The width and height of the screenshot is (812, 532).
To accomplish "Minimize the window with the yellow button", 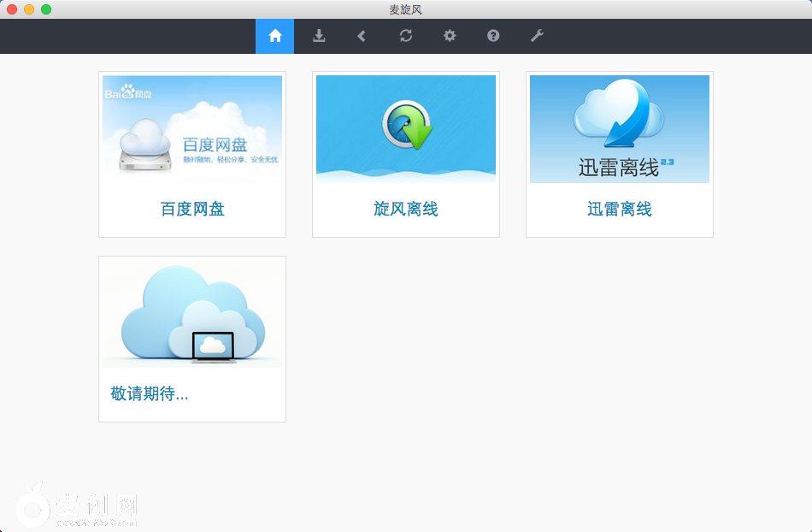I will tap(29, 9).
